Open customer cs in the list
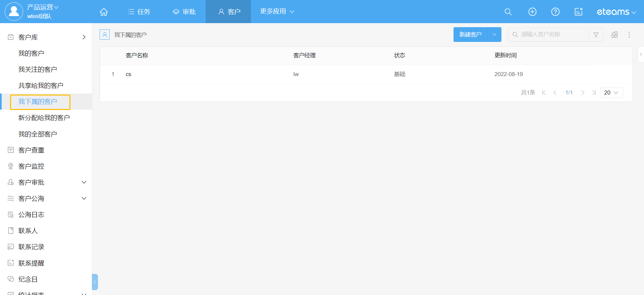 click(x=128, y=74)
